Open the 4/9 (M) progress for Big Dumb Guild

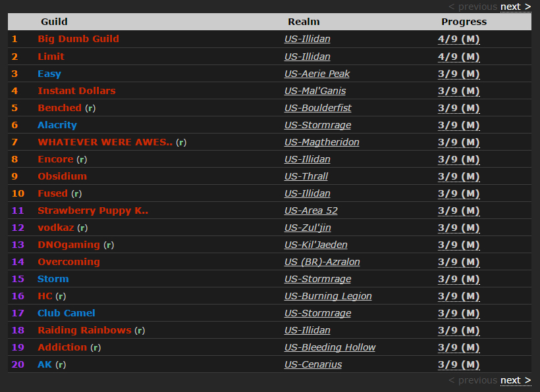point(459,39)
